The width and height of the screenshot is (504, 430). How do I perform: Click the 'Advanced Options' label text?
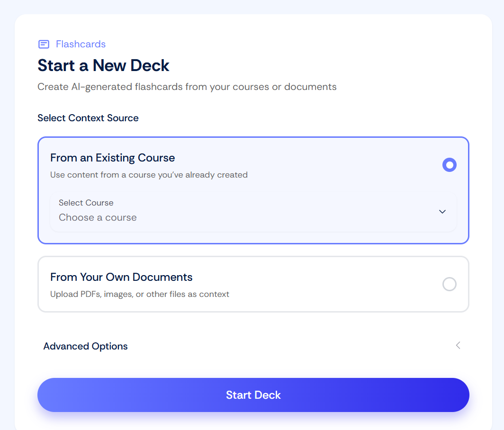[x=85, y=346]
